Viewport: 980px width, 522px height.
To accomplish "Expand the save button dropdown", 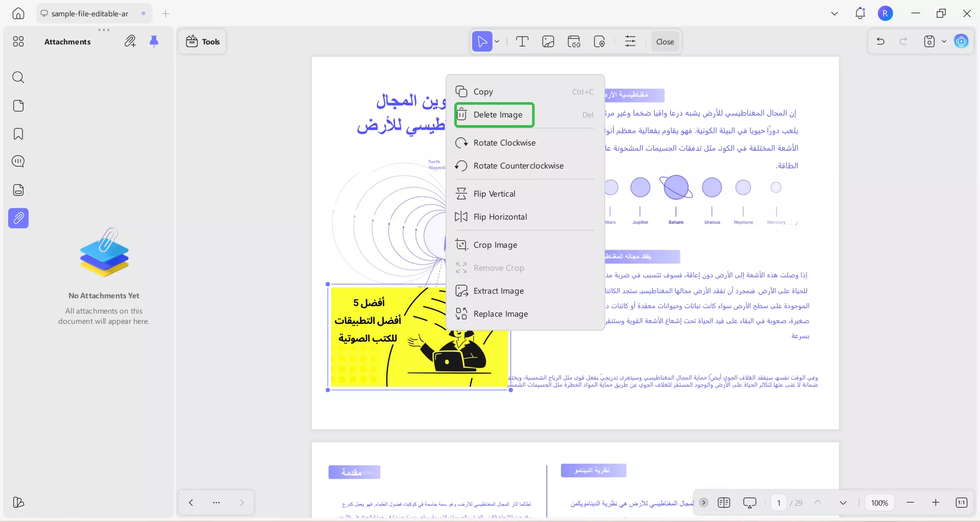I will pos(943,41).
